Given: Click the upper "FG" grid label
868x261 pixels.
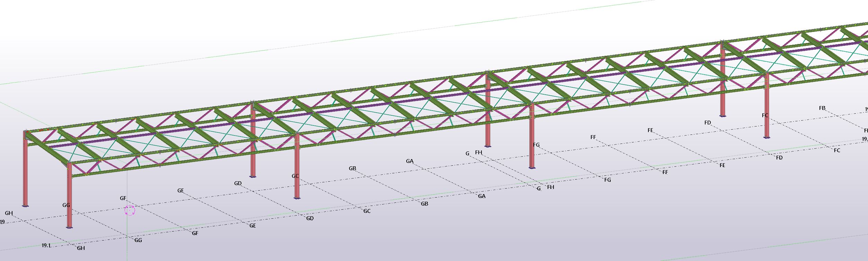Looking at the screenshot, I should [536, 145].
